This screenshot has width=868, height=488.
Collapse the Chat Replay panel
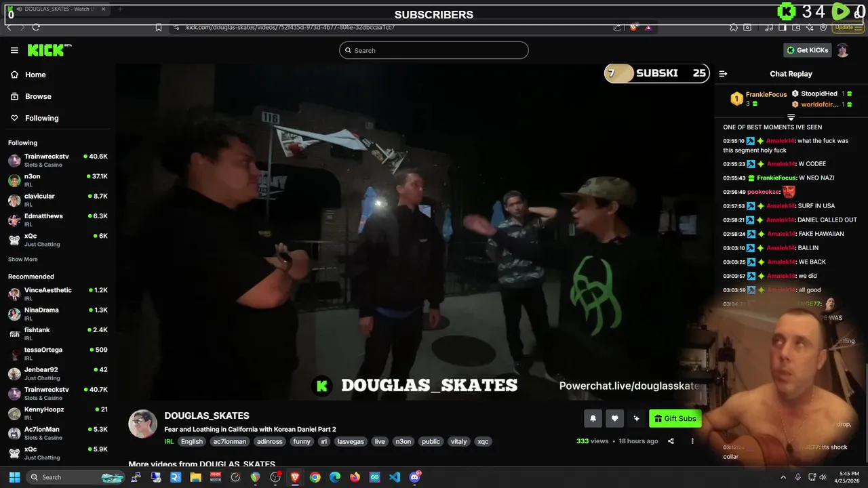(723, 74)
